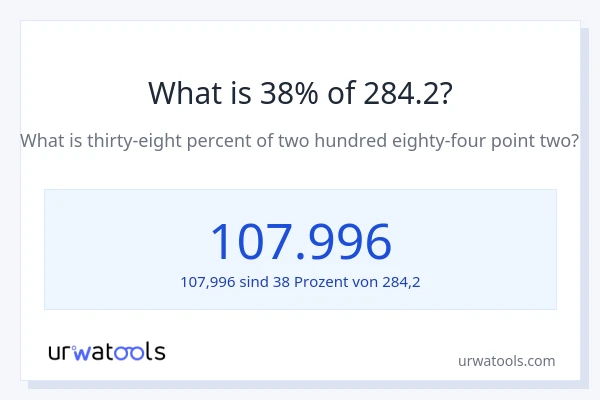The width and height of the screenshot is (600, 400).
Task: Click the heading 'What is 38% of 284.2?'
Action: click(300, 93)
